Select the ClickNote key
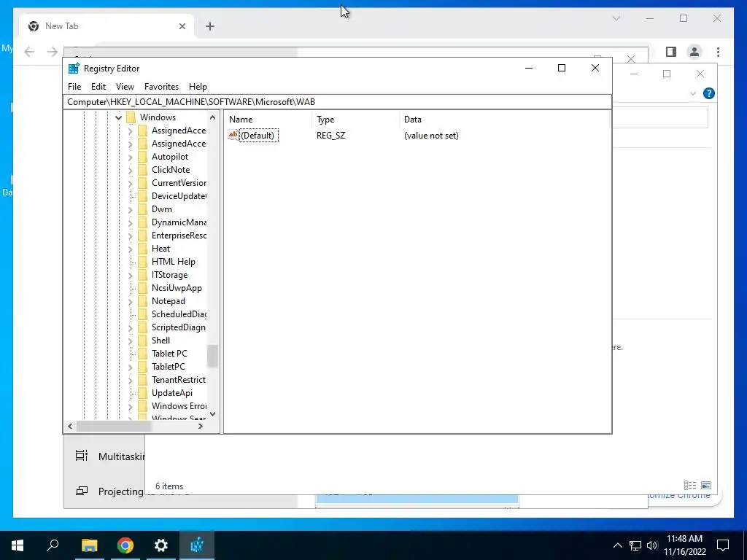 pos(171,169)
